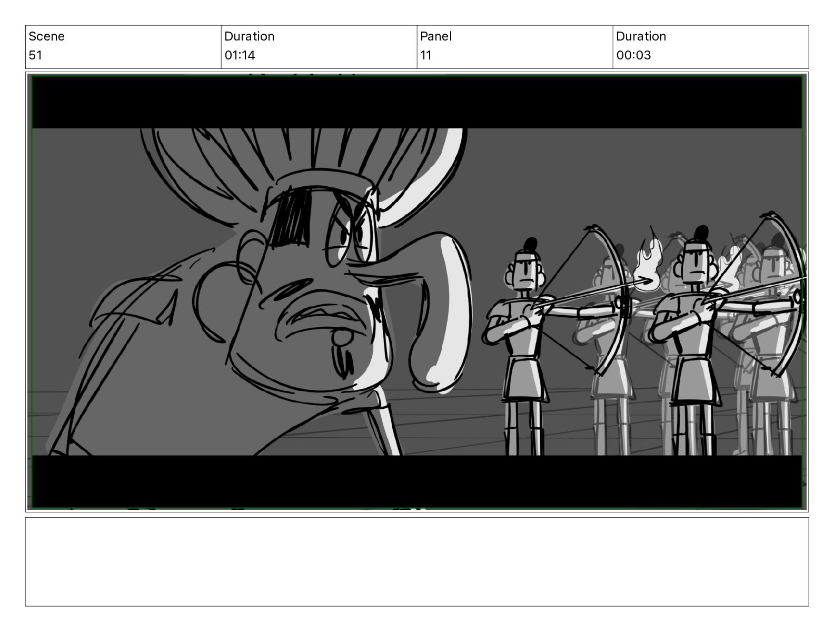Select the scene number 51
The width and height of the screenshot is (834, 644).
pyautogui.click(x=35, y=55)
